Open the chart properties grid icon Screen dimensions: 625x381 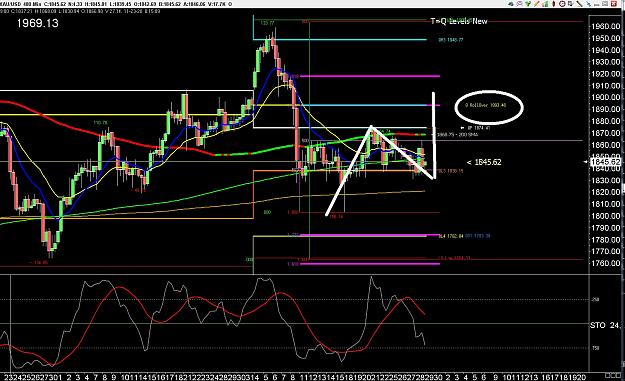coord(570,4)
